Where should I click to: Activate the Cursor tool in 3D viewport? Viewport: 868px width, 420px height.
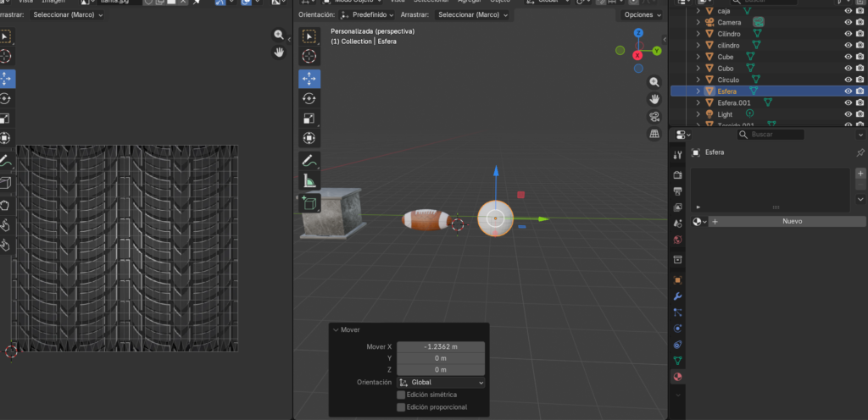pyautogui.click(x=310, y=57)
